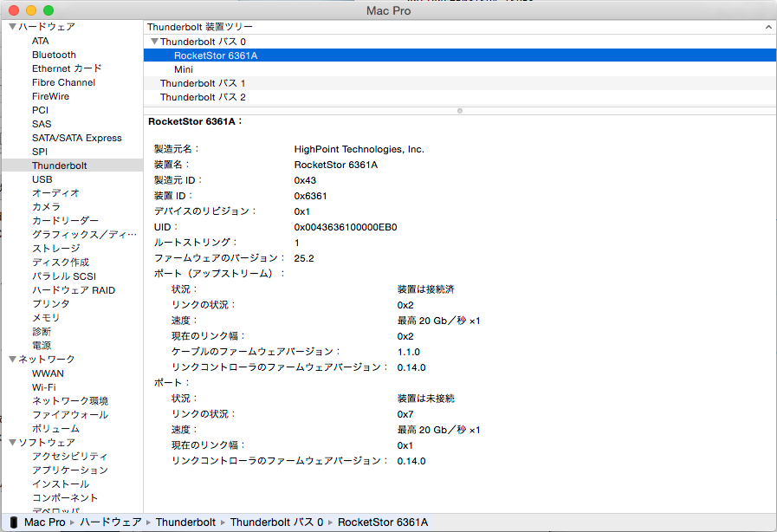Select プリンタ in the sidebar
Viewport: 777px width, 532px height.
click(51, 304)
